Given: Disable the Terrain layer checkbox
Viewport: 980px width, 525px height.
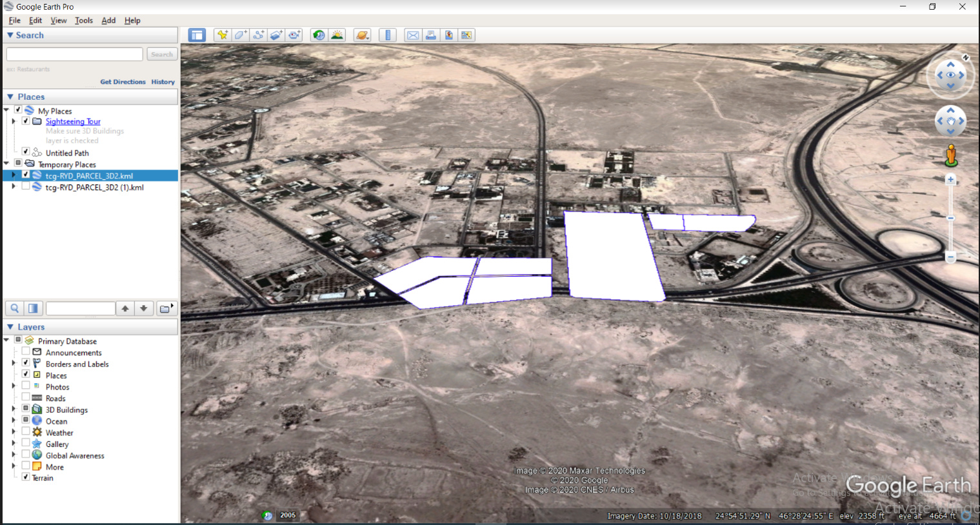Looking at the screenshot, I should point(26,477).
